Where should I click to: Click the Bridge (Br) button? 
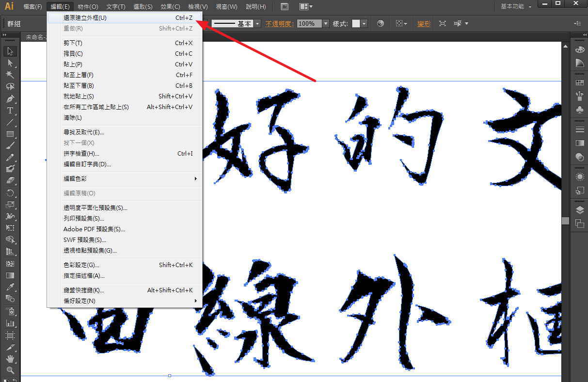click(x=285, y=7)
